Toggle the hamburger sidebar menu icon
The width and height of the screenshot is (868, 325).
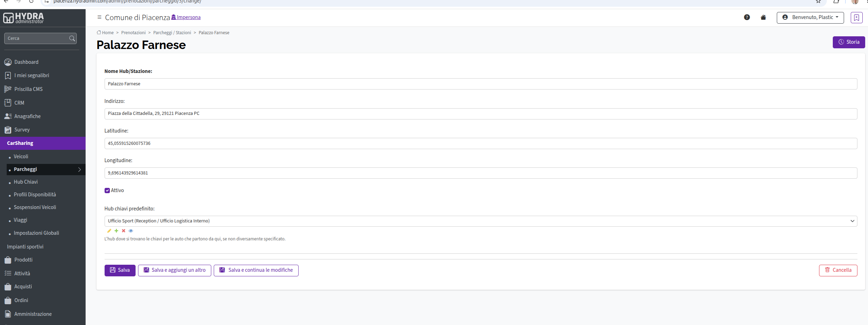click(x=99, y=17)
